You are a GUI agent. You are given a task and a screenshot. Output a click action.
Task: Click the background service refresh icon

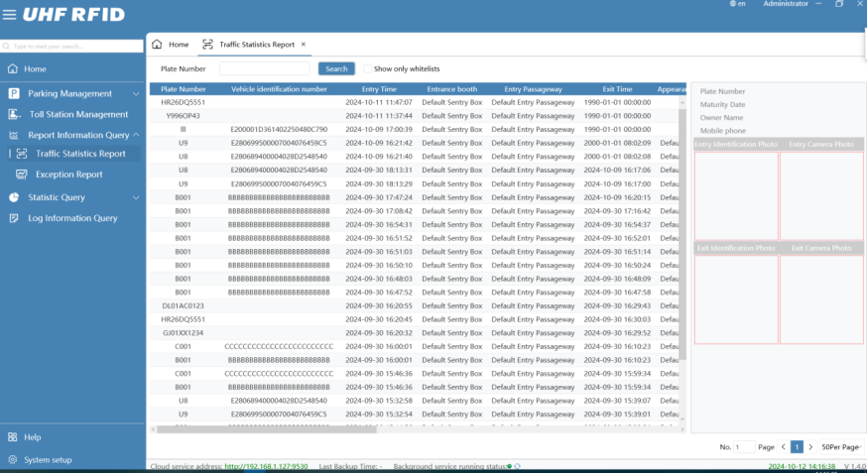(517, 466)
